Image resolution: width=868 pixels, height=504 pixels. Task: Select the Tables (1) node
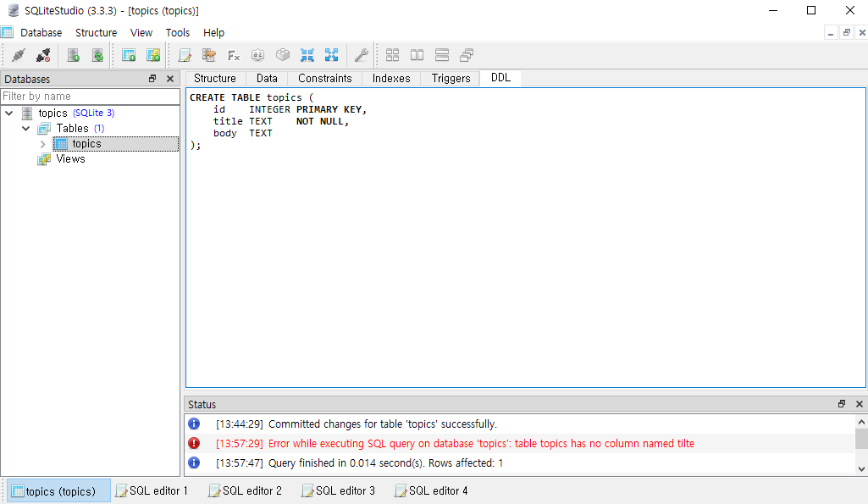tap(80, 129)
